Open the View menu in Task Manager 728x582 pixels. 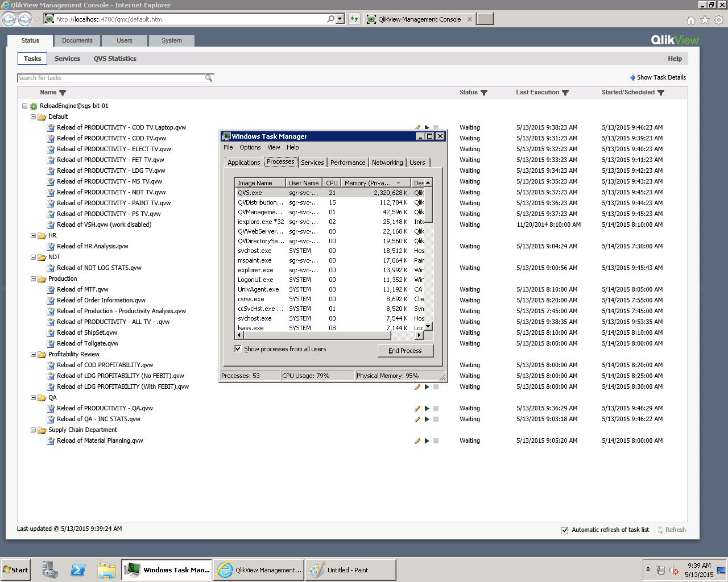pyautogui.click(x=274, y=147)
